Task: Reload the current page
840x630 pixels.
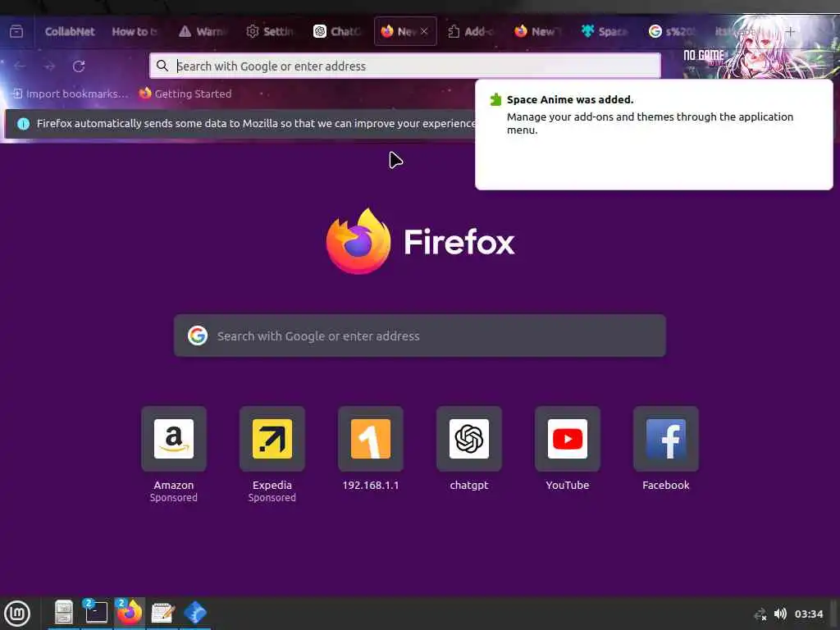Action: tap(79, 66)
